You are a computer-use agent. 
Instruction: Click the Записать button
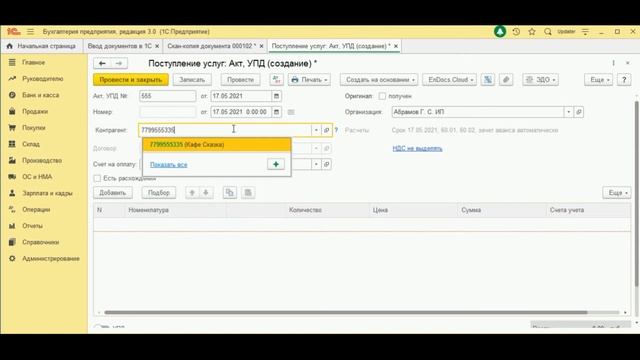click(x=192, y=80)
